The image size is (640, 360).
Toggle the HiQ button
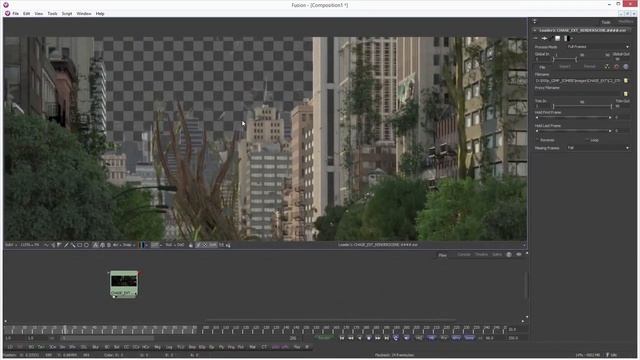[418, 338]
